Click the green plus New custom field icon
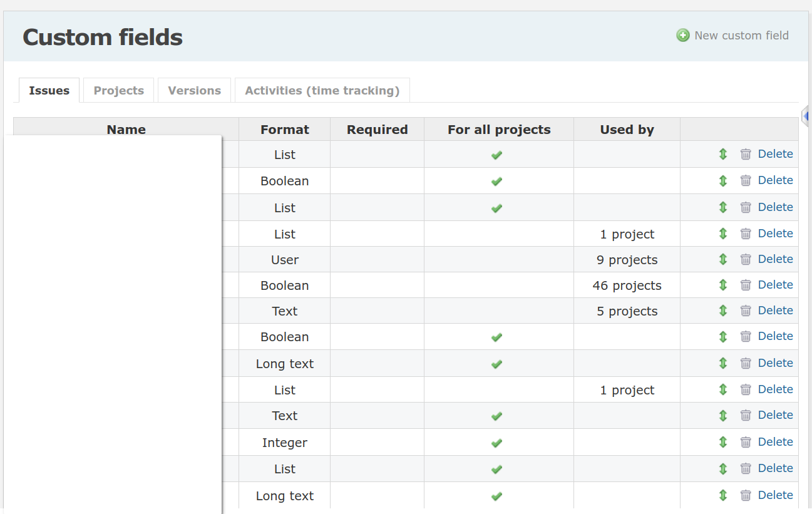This screenshot has height=514, width=812. click(683, 36)
